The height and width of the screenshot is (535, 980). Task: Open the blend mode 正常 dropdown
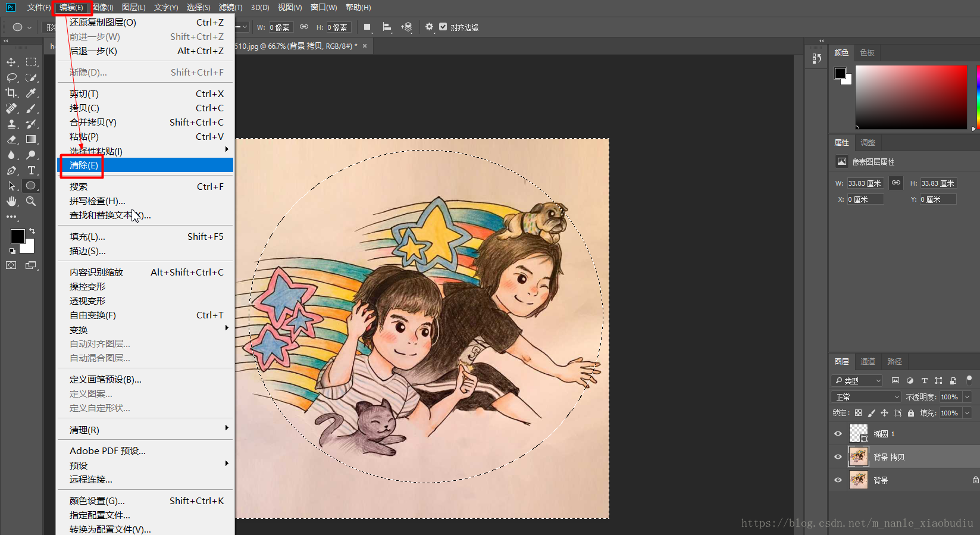point(867,397)
